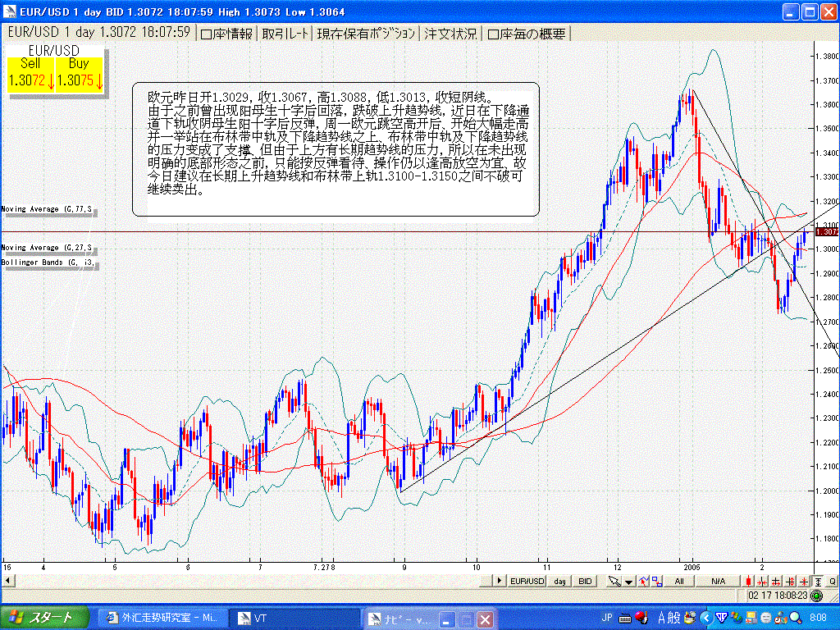The height and width of the screenshot is (630, 840).
Task: Click the JP language indicator in tray
Action: pos(607,618)
